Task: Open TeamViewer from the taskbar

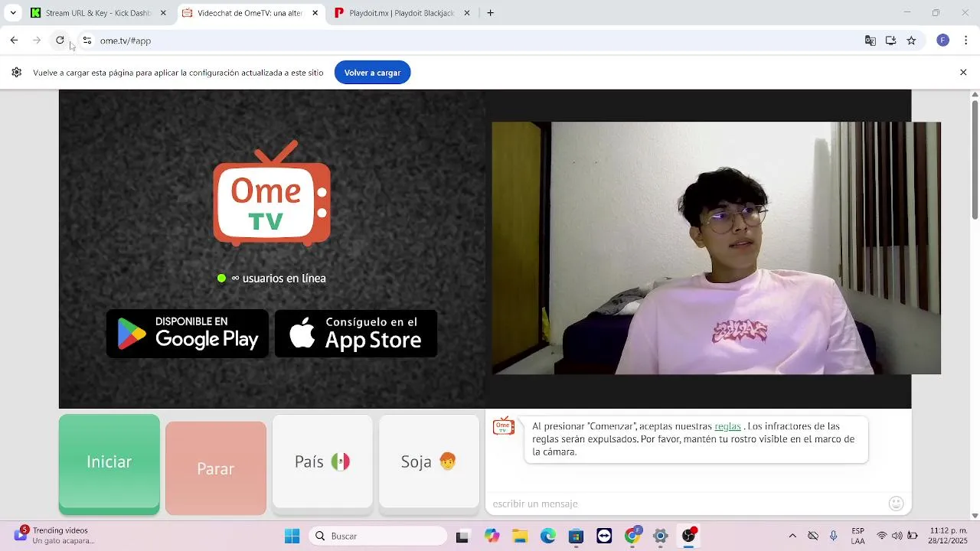Action: pyautogui.click(x=604, y=536)
